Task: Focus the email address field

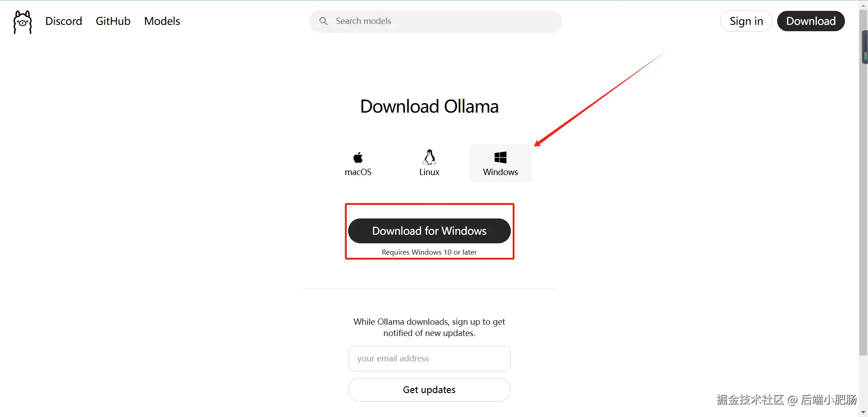Action: point(429,358)
